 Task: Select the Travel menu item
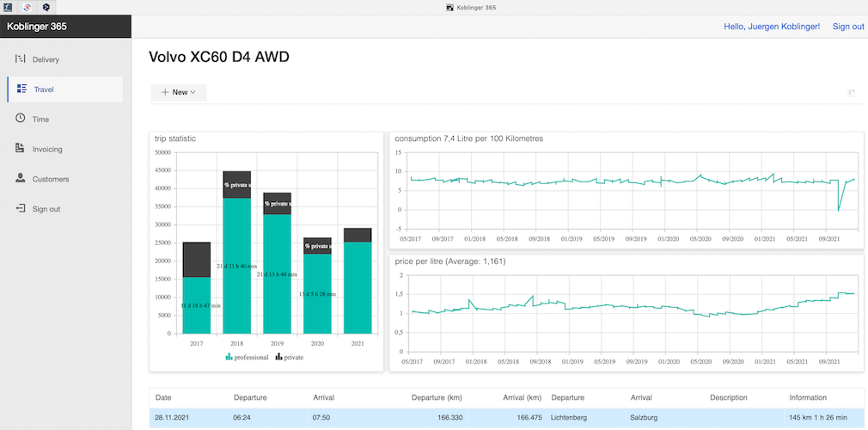[44, 89]
